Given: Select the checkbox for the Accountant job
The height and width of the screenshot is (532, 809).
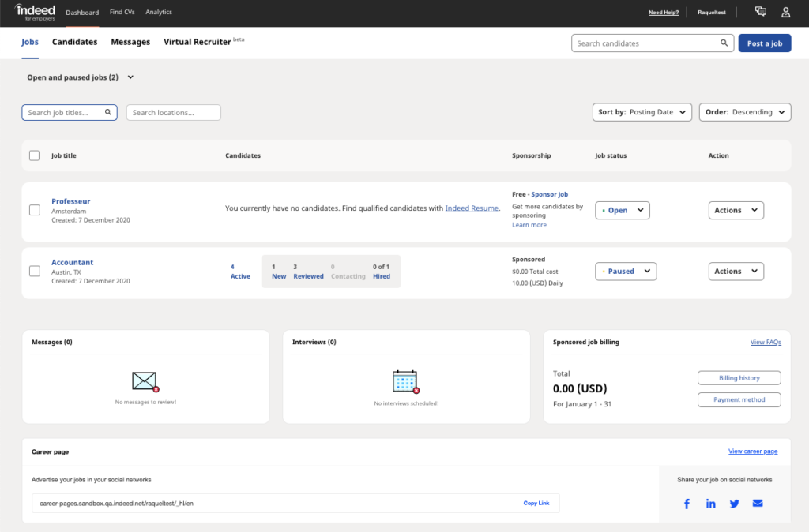Looking at the screenshot, I should pyautogui.click(x=34, y=271).
